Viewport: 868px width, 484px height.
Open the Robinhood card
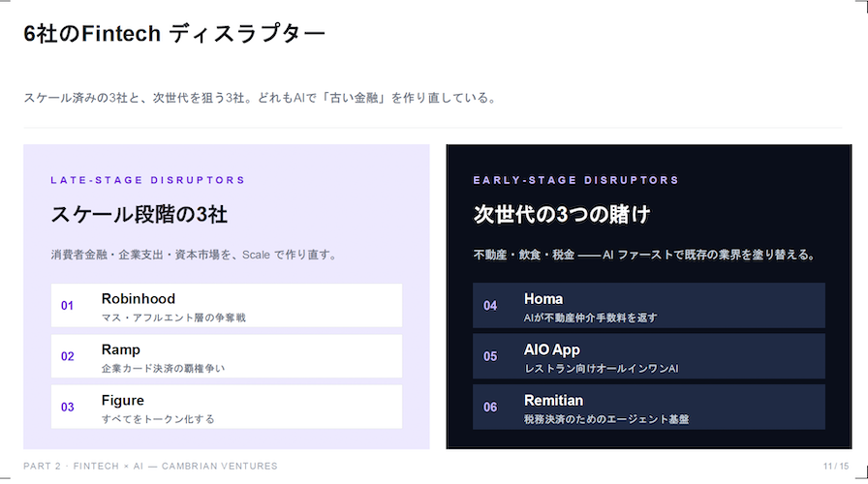click(227, 305)
